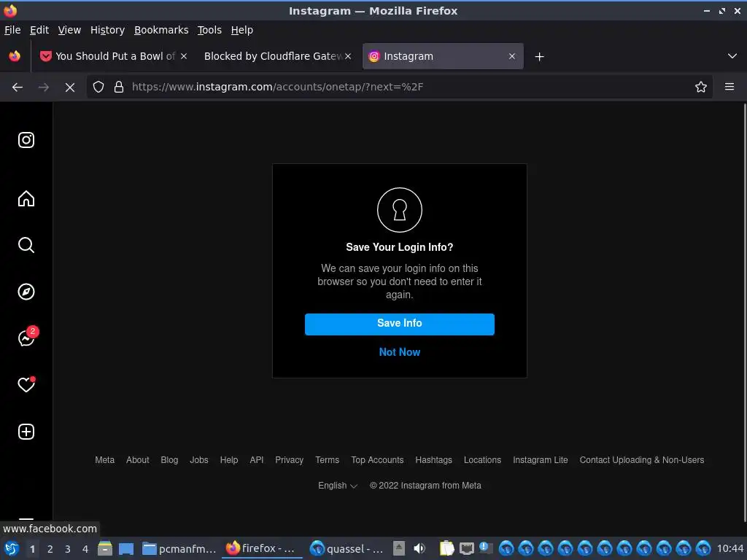
Task: Switch to pcmanfm taskbar window
Action: pyautogui.click(x=179, y=549)
